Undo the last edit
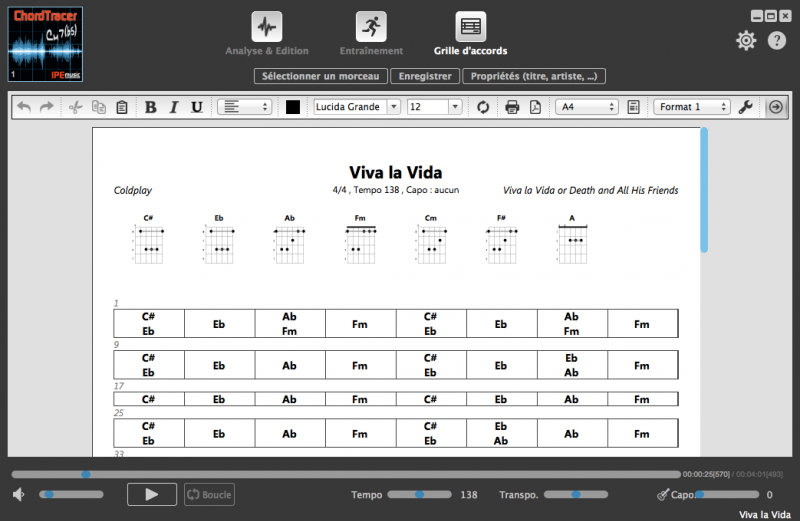This screenshot has width=800, height=521. pyautogui.click(x=24, y=107)
